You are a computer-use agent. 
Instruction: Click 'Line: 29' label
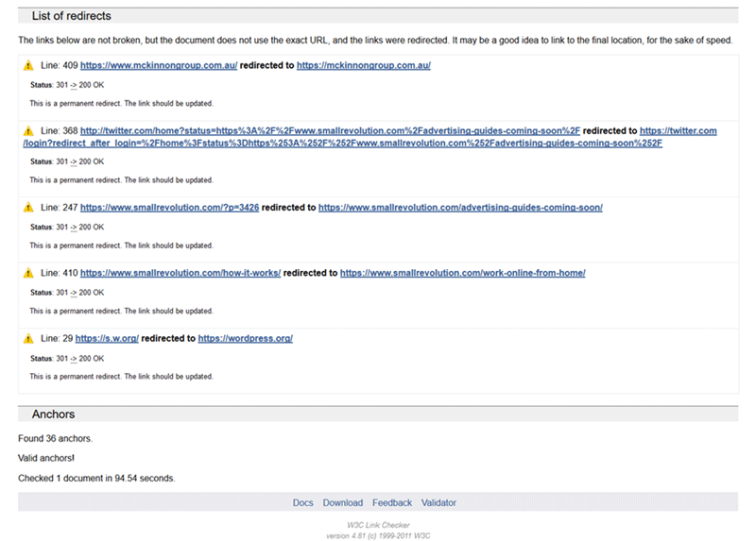pos(57,339)
